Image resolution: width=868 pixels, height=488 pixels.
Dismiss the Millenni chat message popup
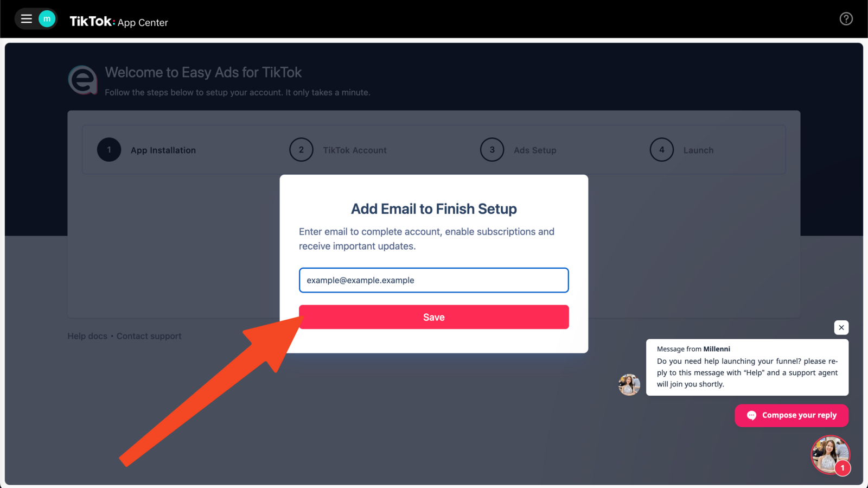tap(841, 327)
